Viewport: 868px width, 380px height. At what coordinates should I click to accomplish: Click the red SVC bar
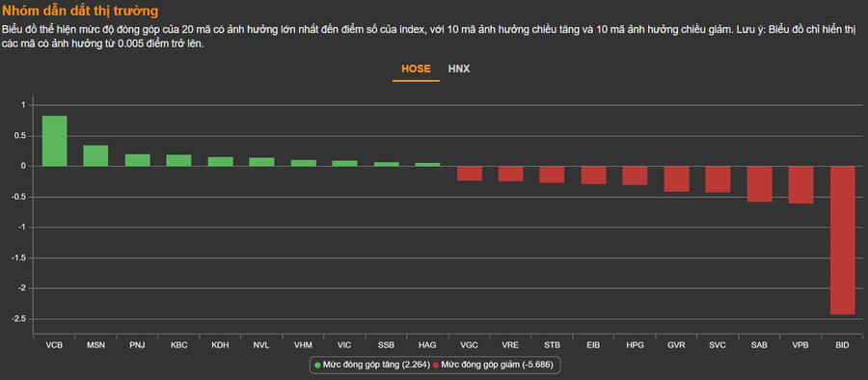pos(718,179)
